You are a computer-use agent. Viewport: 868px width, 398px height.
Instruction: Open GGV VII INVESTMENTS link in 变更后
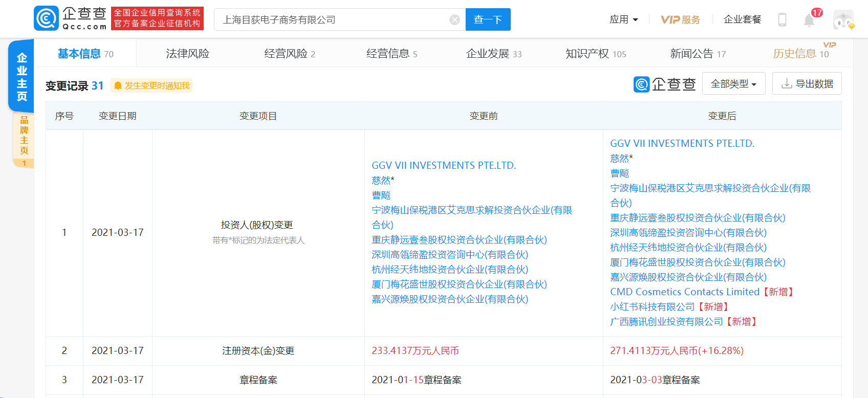[x=682, y=143]
